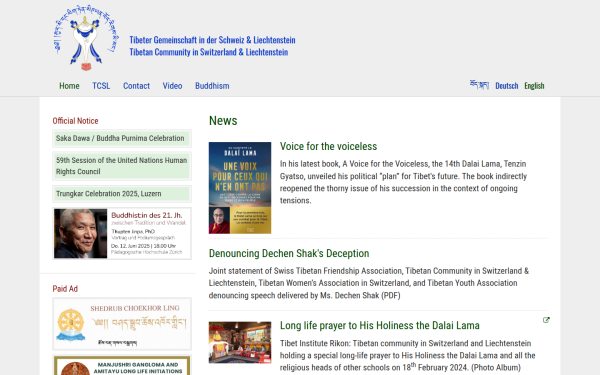
Task: Switch site language to Deutsch
Action: (x=507, y=86)
